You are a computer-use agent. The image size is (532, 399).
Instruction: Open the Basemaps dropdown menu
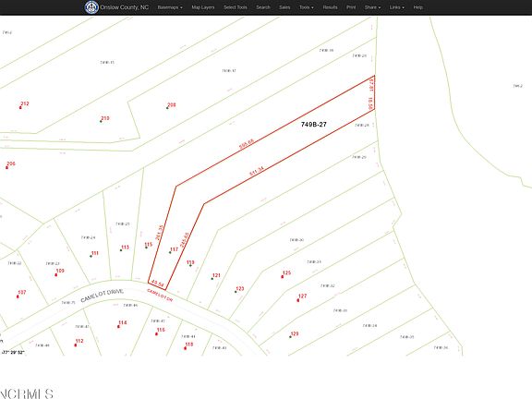pos(170,7)
